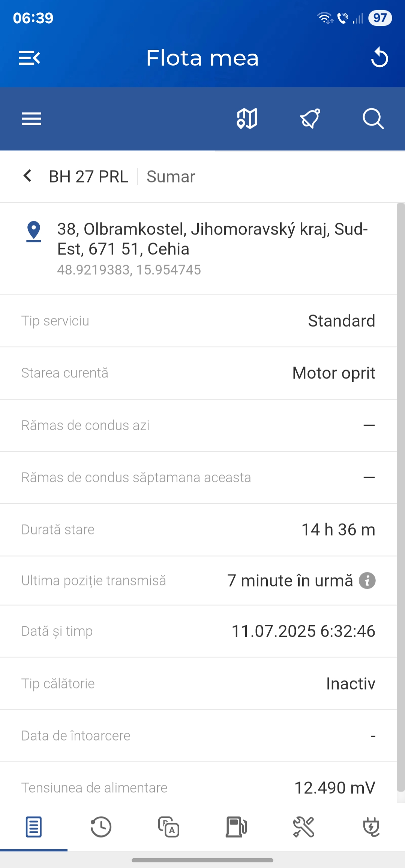Tap the refresh icon in header

tap(379, 58)
